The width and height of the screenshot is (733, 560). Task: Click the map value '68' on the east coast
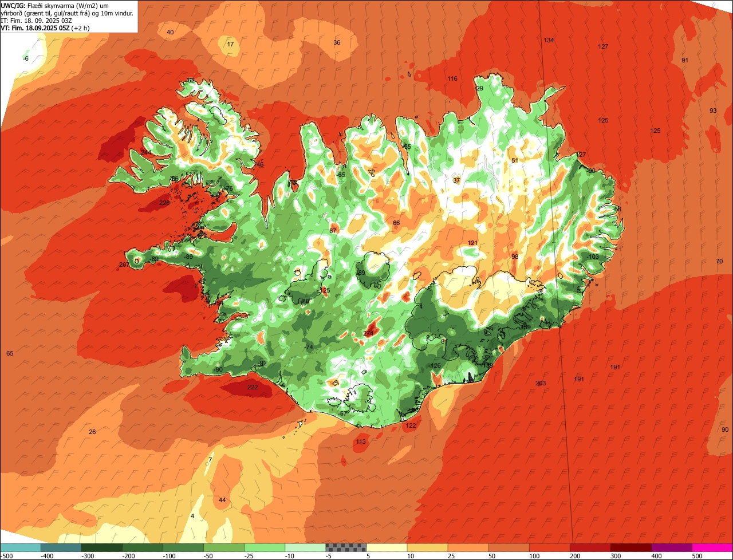[617, 210]
